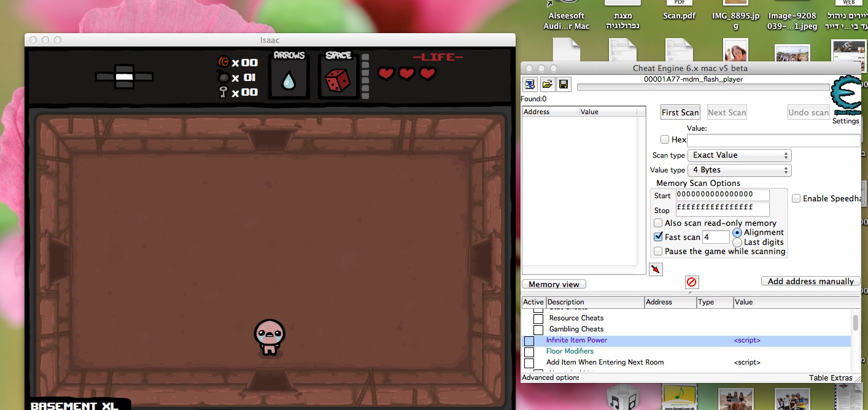Focus the Start address field

723,195
